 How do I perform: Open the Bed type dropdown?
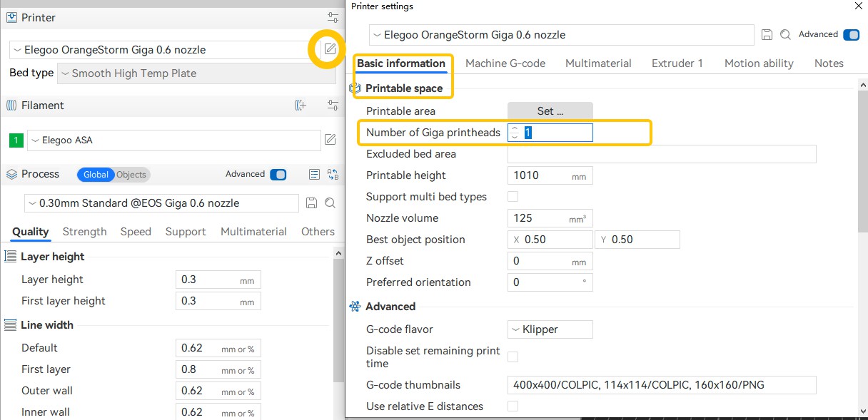pos(193,73)
